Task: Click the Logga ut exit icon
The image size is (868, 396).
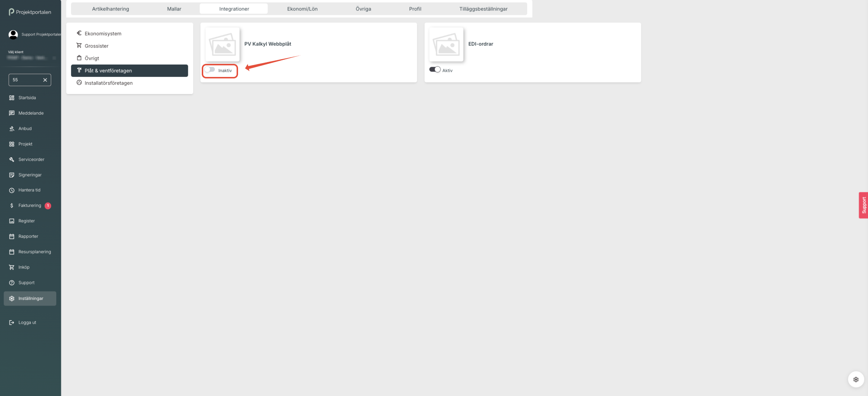Action: coord(12,322)
